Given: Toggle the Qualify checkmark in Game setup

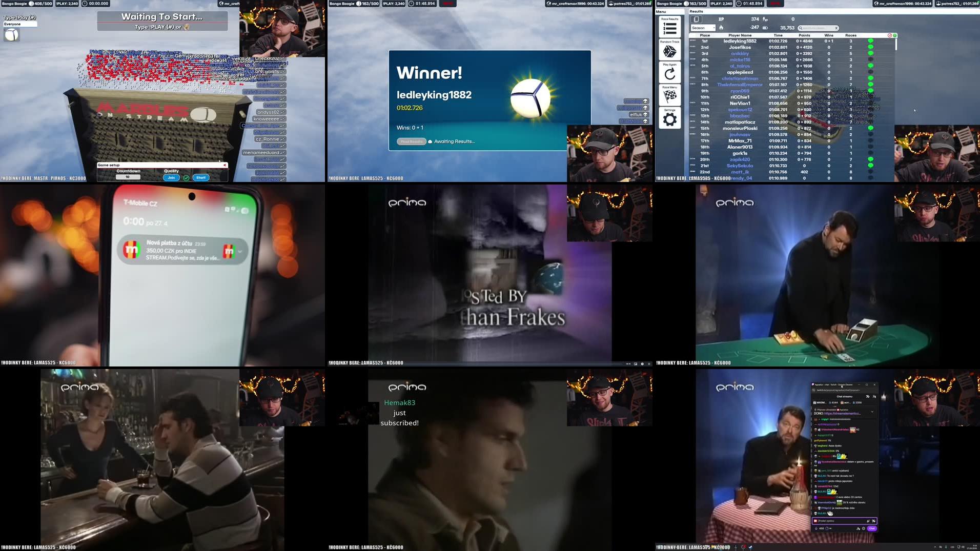Looking at the screenshot, I should tap(186, 177).
